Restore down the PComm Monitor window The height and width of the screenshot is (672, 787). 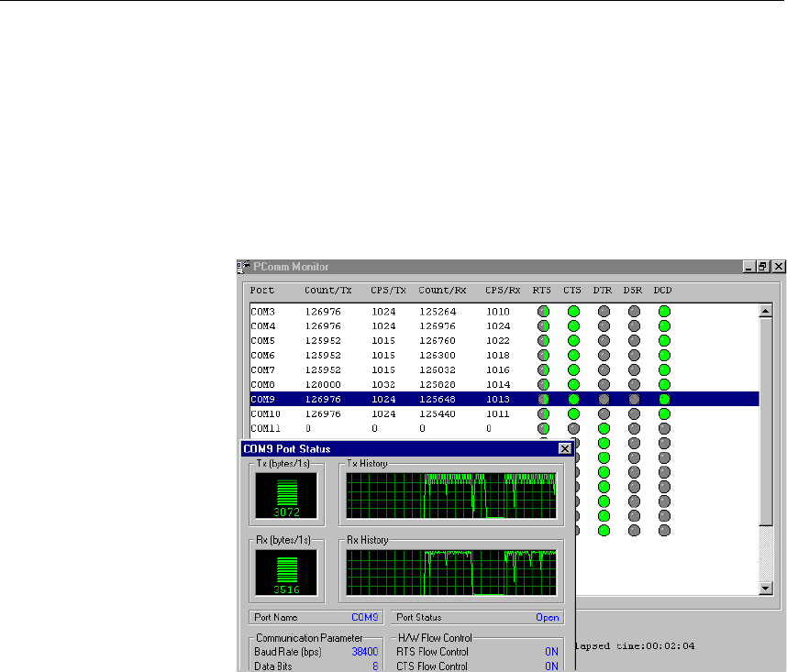point(762,267)
